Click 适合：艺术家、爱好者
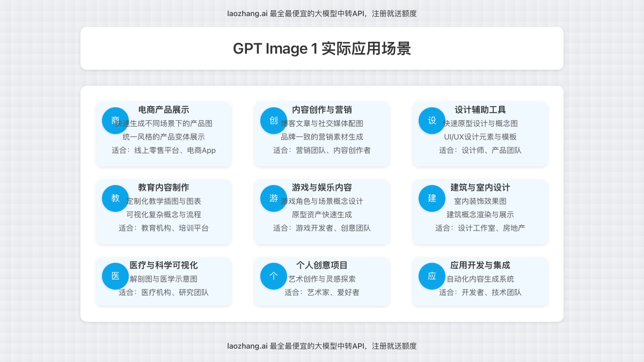Viewport: 644px width, 362px height. tap(322, 292)
